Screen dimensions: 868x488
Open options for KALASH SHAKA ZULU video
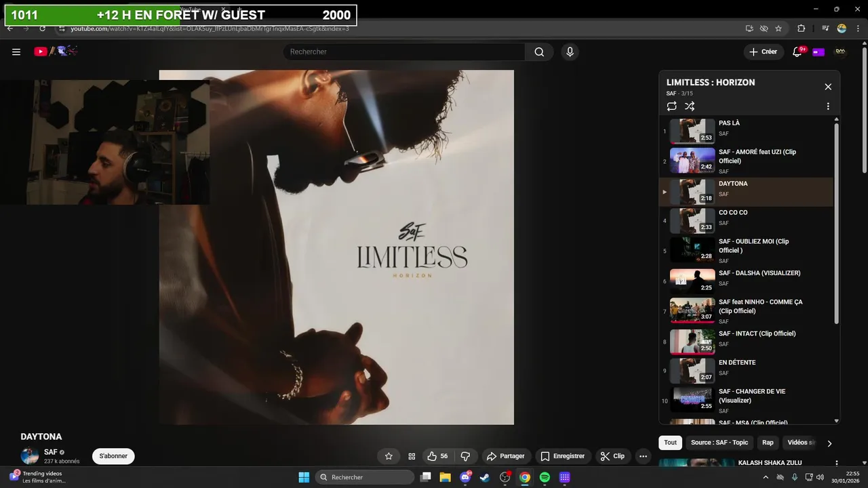835,463
